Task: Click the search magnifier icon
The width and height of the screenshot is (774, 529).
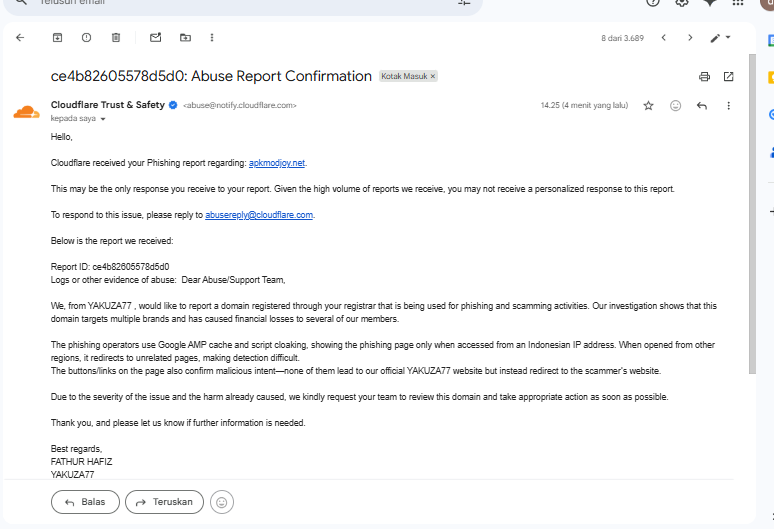Action: (x=21, y=2)
